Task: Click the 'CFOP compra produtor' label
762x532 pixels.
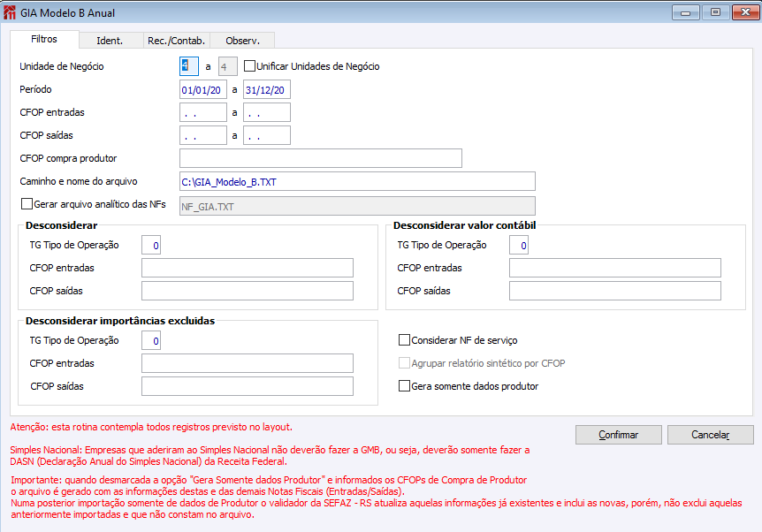Action: (x=68, y=158)
